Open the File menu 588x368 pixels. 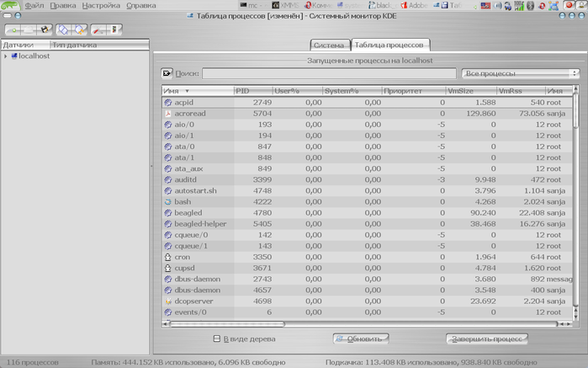click(34, 6)
